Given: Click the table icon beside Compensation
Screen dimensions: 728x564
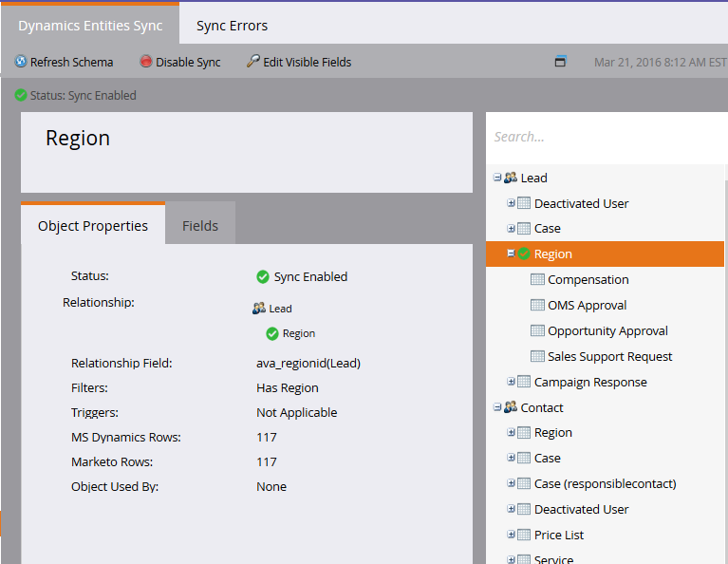Looking at the screenshot, I should click(x=537, y=279).
